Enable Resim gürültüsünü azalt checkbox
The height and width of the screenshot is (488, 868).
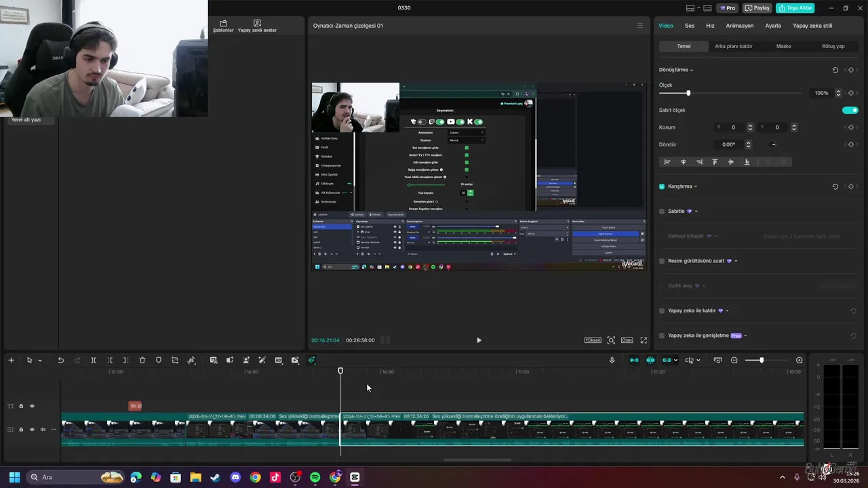(662, 261)
